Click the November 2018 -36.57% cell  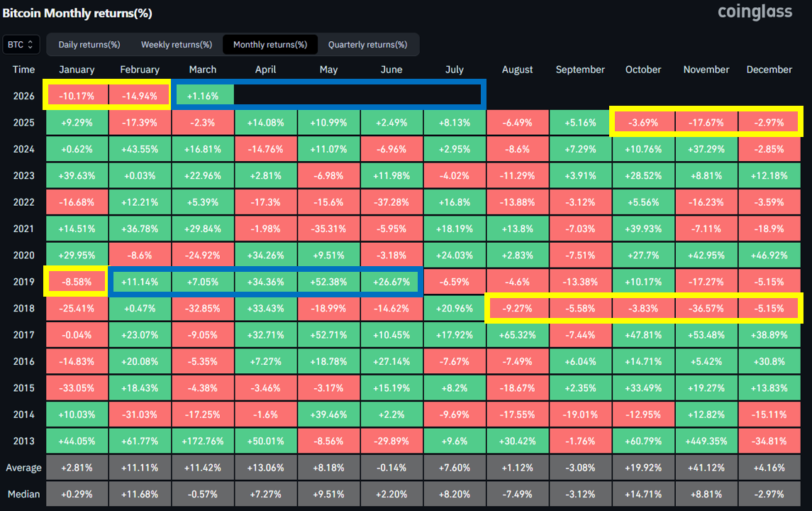click(706, 309)
